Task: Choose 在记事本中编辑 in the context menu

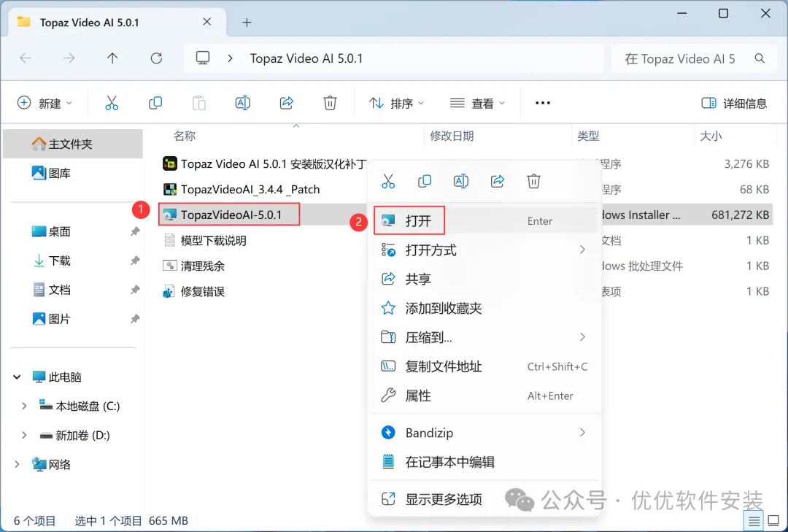Action: pyautogui.click(x=485, y=462)
